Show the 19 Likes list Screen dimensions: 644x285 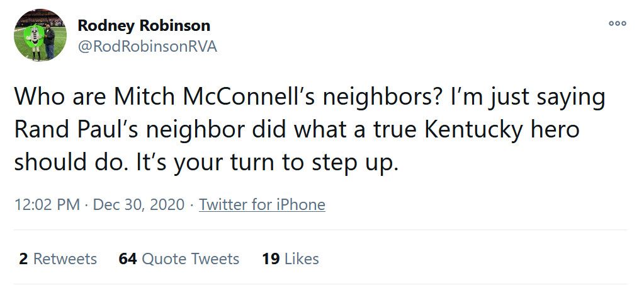[290, 259]
